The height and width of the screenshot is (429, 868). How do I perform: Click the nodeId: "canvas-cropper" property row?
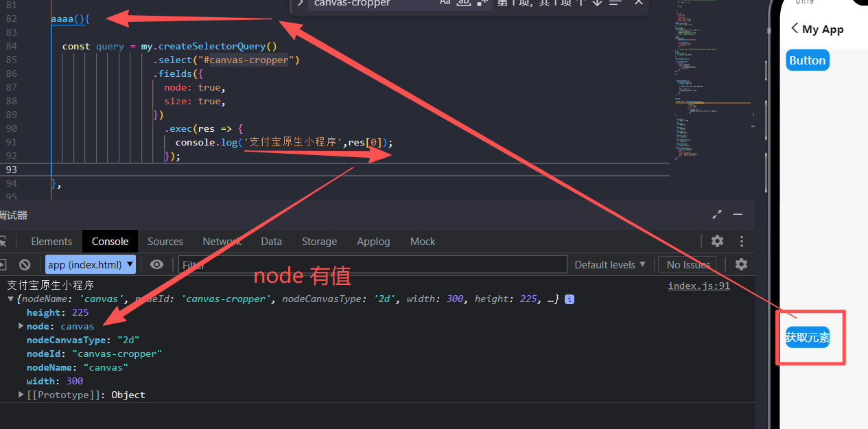point(94,353)
